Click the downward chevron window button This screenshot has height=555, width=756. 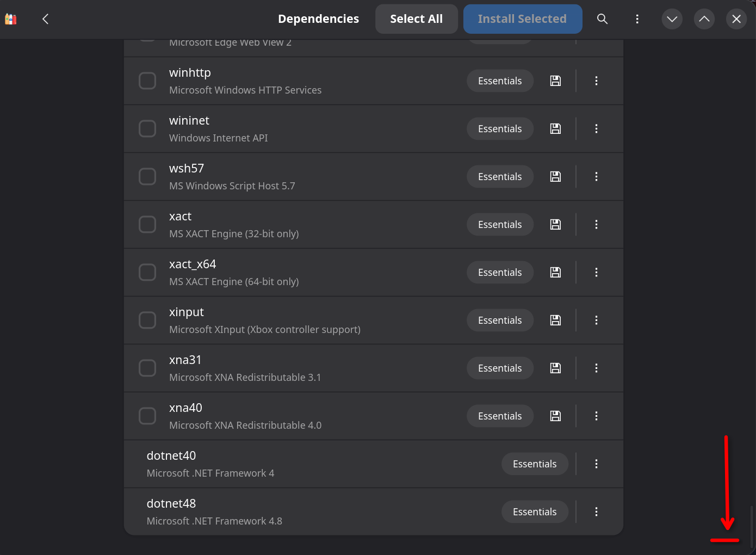(672, 19)
